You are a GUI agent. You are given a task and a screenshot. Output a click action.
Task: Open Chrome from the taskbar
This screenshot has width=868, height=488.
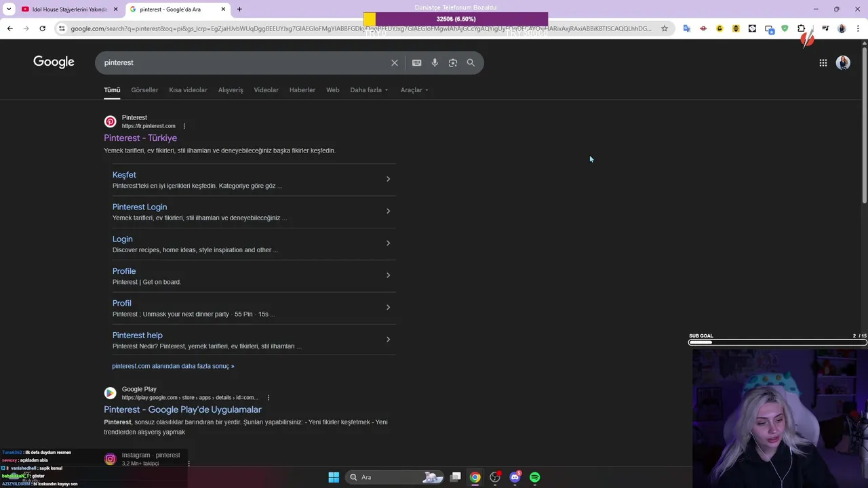pos(475,477)
